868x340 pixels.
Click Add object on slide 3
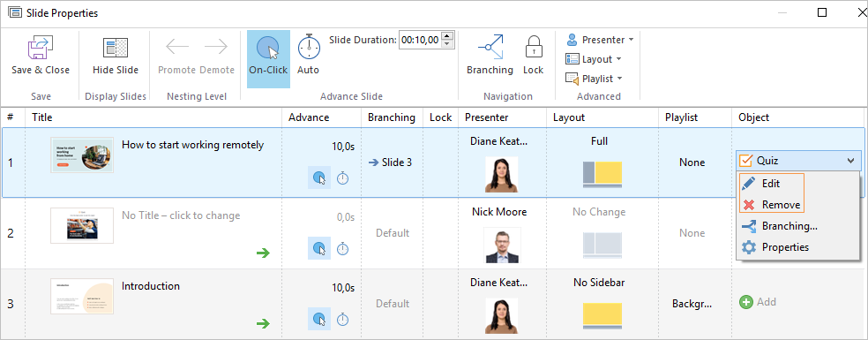click(758, 302)
